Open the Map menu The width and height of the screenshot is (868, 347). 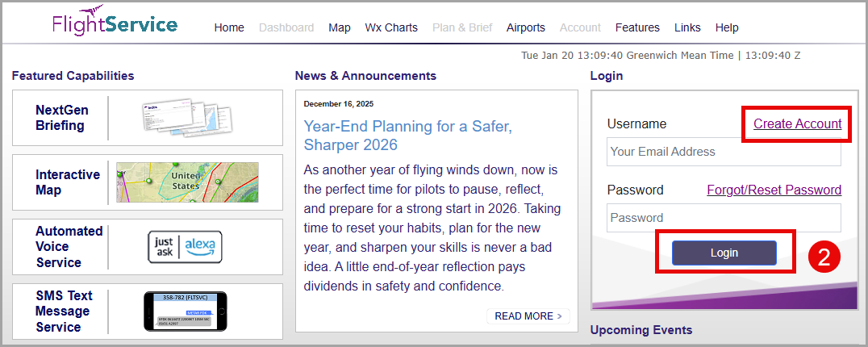[340, 27]
